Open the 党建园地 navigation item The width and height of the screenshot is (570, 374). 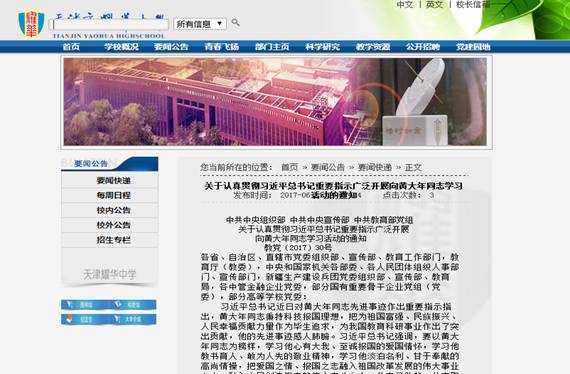pyautogui.click(x=473, y=47)
